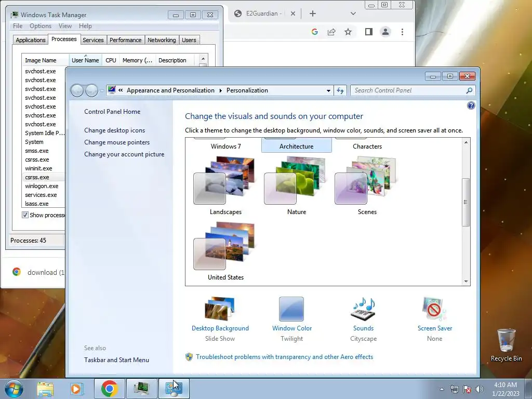Screen dimensions: 532x399
Task: Click themes list scroll up arrow
Action: tap(466, 142)
